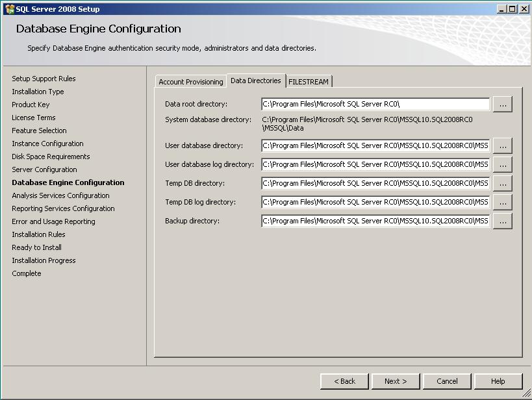Click the User database directory field
532x400 pixels.
[x=375, y=145]
